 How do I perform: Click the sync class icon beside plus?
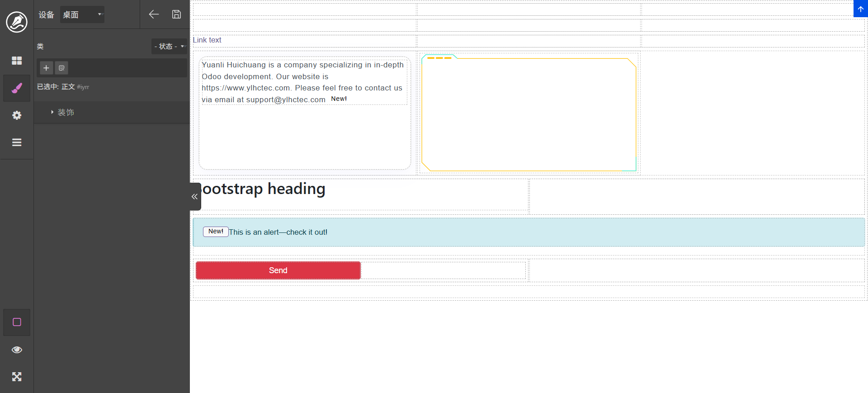tap(61, 68)
